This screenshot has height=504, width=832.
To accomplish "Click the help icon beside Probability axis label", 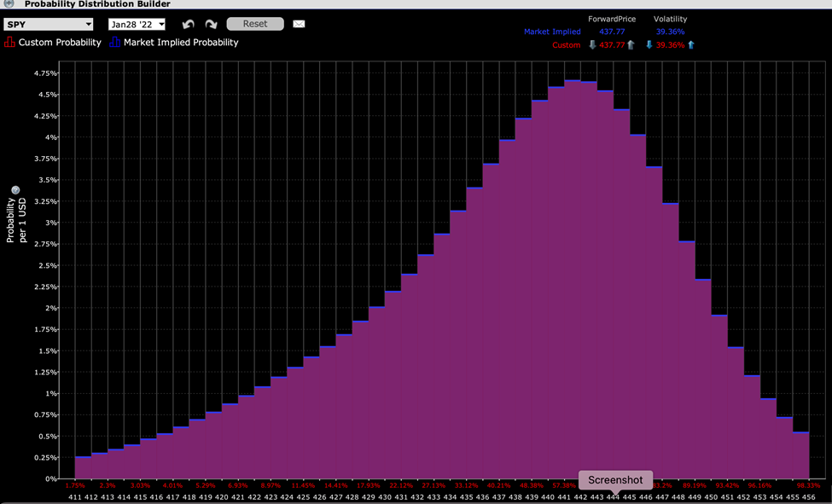I will point(15,190).
